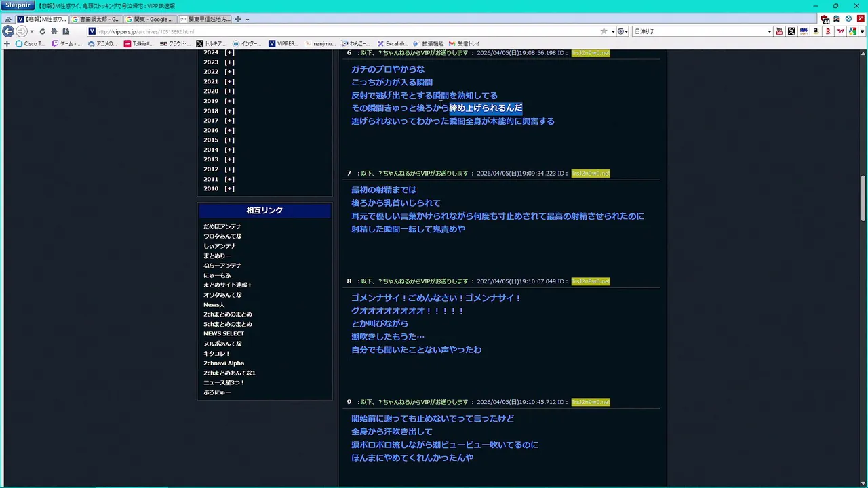Open the Tolkia# bookmark

click(139, 43)
